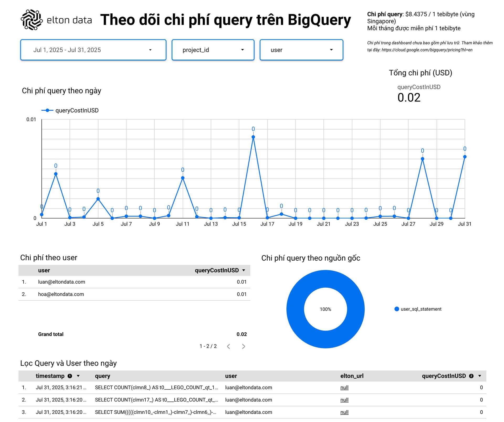
Task: Expand the user filter dropdown
Action: point(301,50)
